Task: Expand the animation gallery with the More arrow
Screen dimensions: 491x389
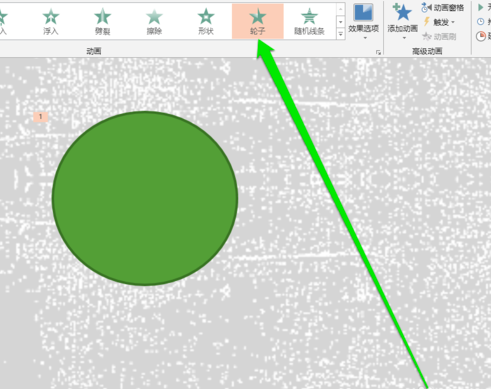Action: point(341,34)
